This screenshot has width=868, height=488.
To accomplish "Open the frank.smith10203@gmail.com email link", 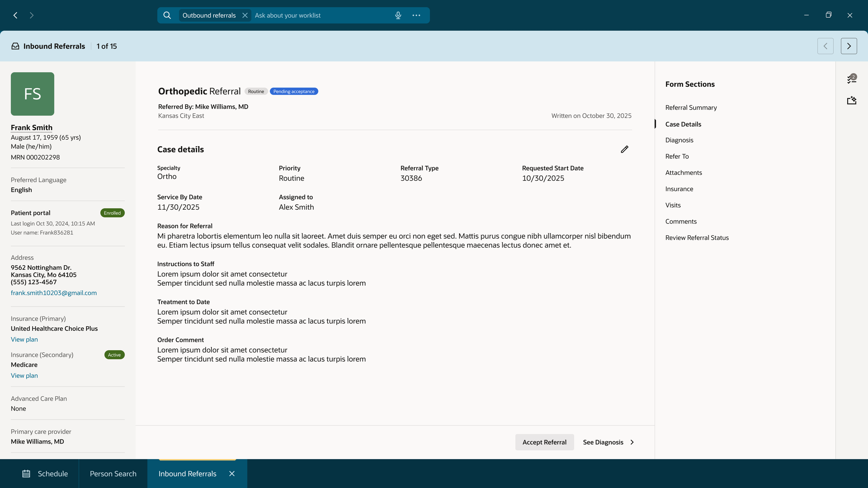I will (54, 293).
